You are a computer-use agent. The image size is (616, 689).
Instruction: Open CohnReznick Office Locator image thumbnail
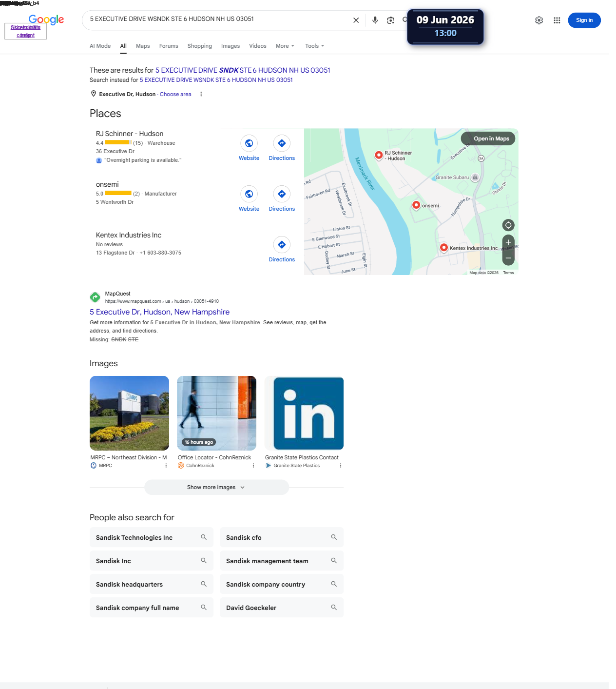216,413
